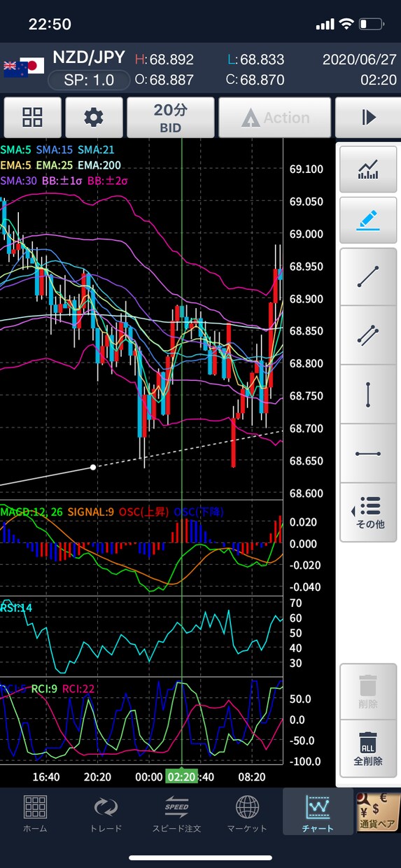The width and height of the screenshot is (401, 868).
Task: Tap the 02:20 crosshair time marker
Action: tap(181, 777)
